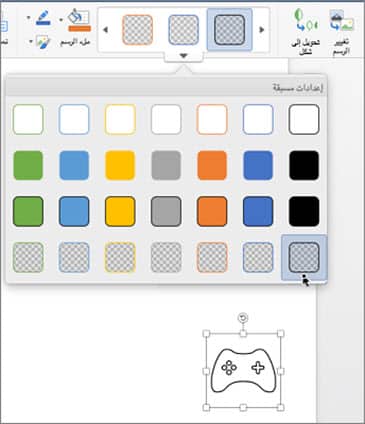Pick the solid black fill preset
Viewport: 365px width, 424px height.
[304, 165]
